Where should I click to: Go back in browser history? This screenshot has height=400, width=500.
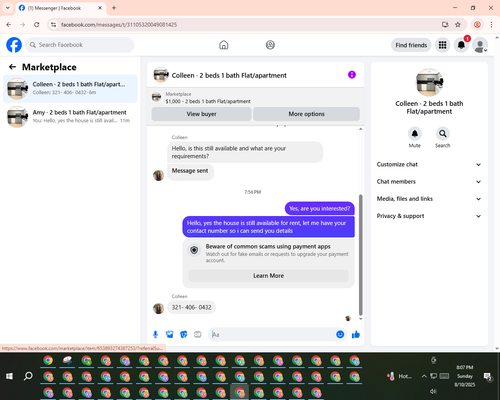(x=9, y=25)
